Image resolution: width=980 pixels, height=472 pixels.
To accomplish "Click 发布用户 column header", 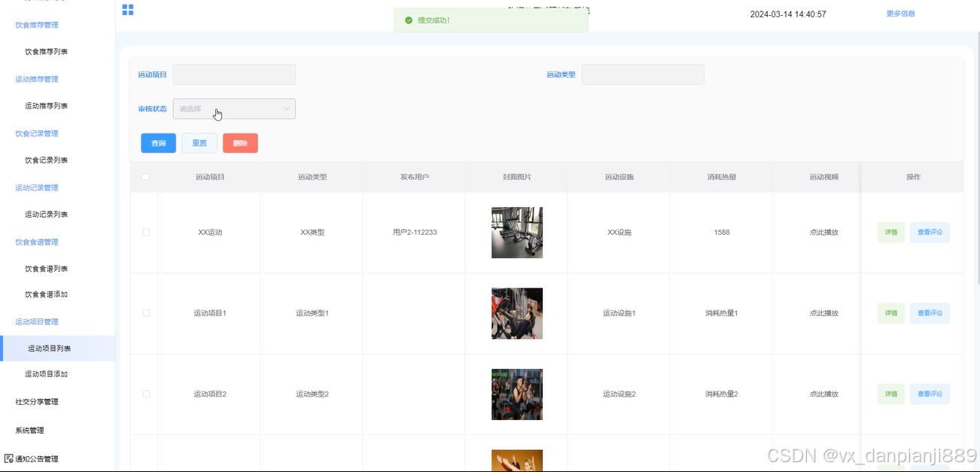I will (x=415, y=177).
